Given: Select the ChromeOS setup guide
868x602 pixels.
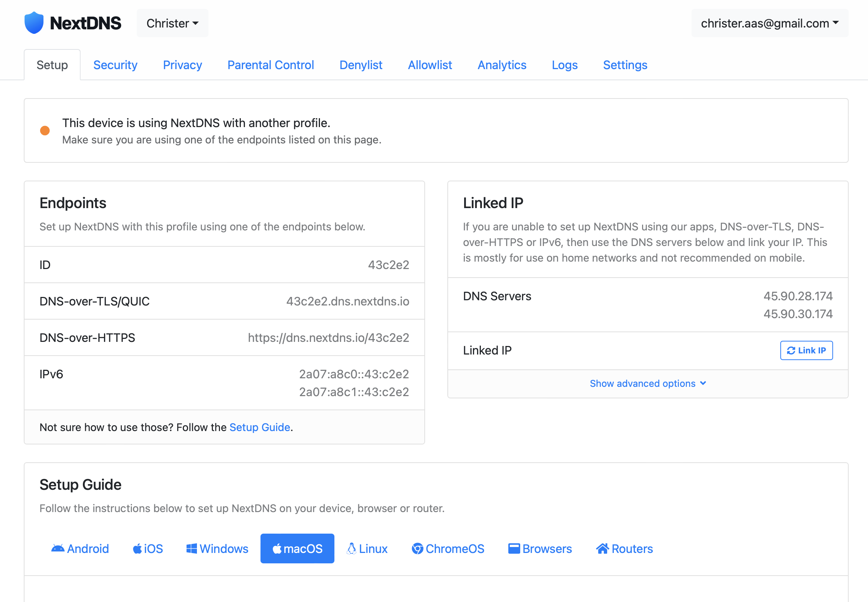Looking at the screenshot, I should (x=448, y=548).
